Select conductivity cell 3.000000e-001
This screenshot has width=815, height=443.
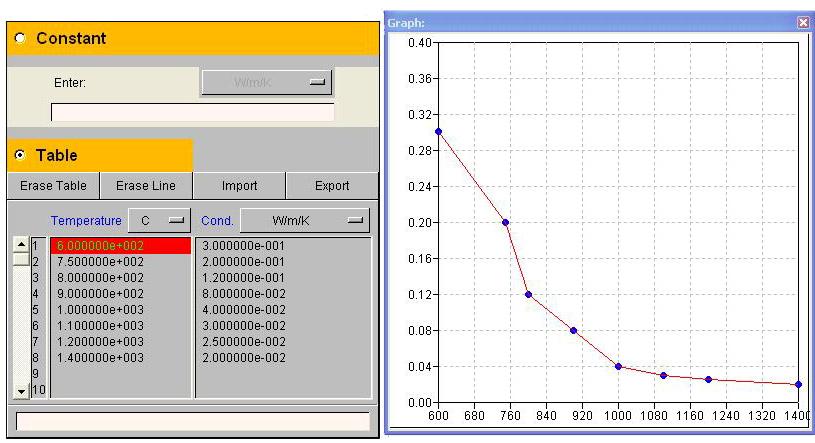(284, 245)
